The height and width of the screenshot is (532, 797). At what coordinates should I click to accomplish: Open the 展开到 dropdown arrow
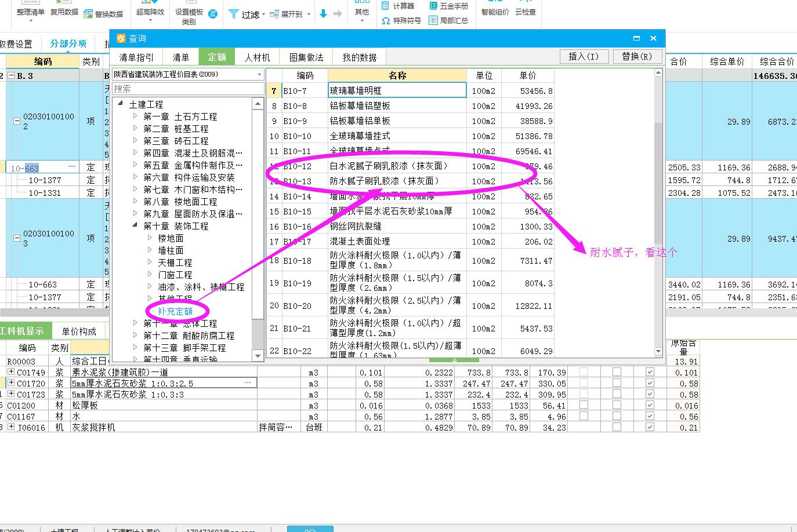point(309,14)
